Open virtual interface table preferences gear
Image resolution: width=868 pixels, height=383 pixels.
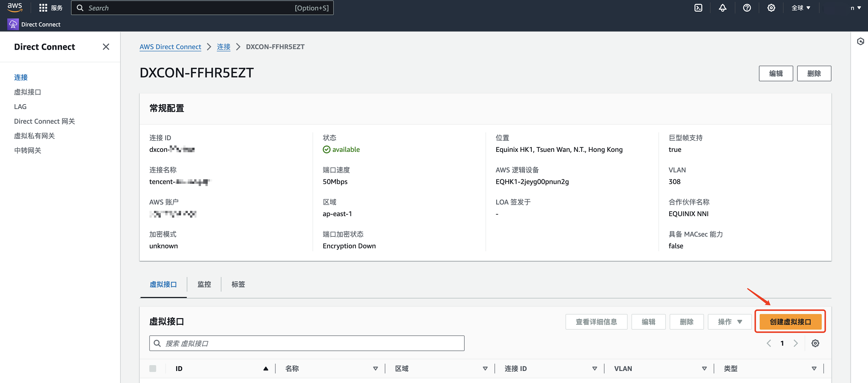tap(815, 343)
